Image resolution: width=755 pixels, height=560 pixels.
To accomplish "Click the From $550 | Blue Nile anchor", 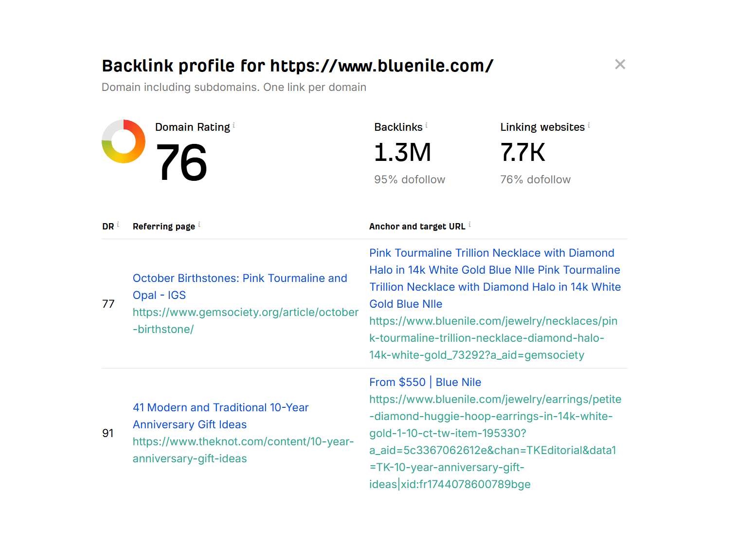I will (425, 382).
